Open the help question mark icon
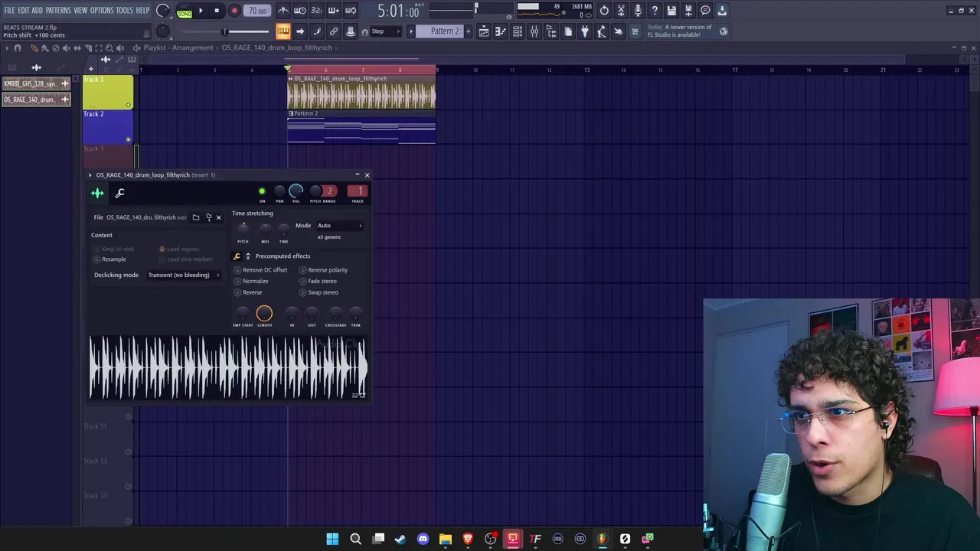Viewport: 980px width, 551px height. (655, 11)
